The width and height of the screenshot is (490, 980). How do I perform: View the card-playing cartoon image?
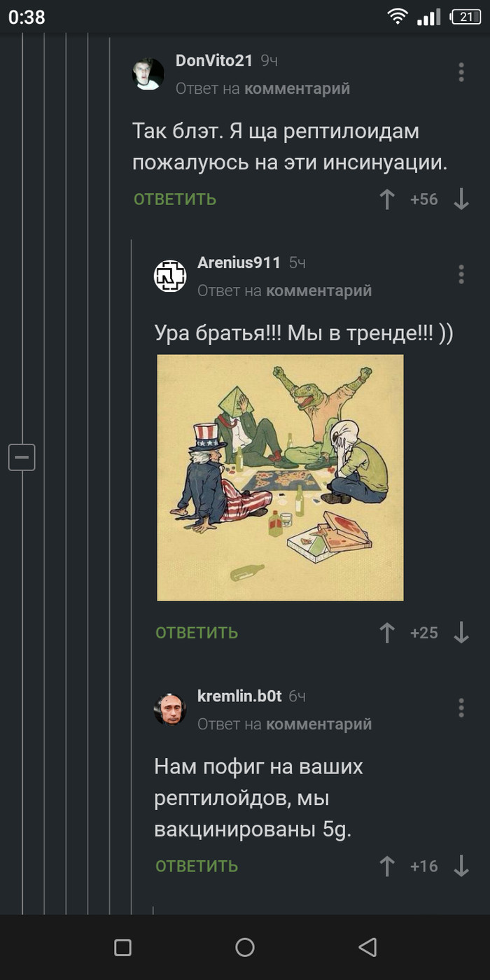point(280,477)
